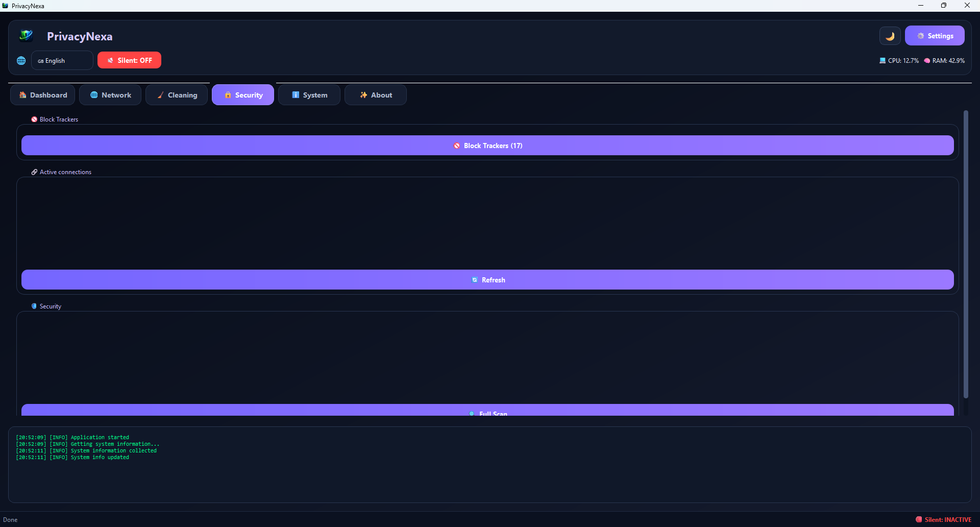Select the Security tab
This screenshot has height=527, width=980.
pyautogui.click(x=243, y=95)
